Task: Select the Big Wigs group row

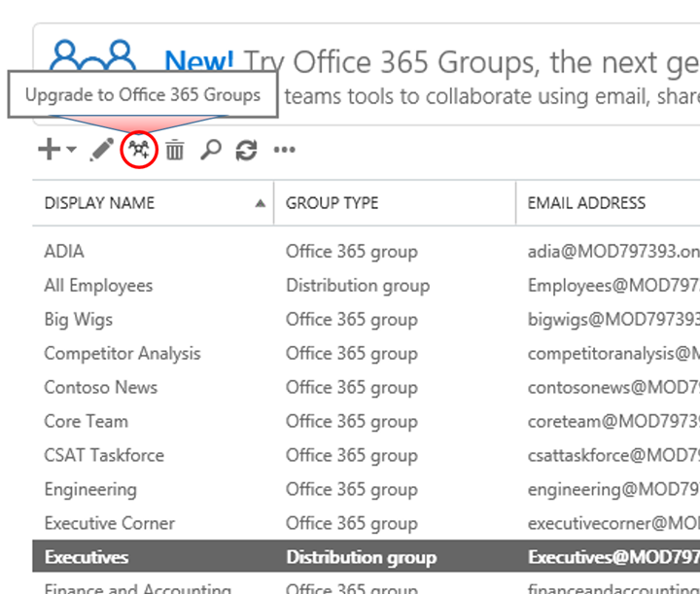Action: pyautogui.click(x=367, y=320)
